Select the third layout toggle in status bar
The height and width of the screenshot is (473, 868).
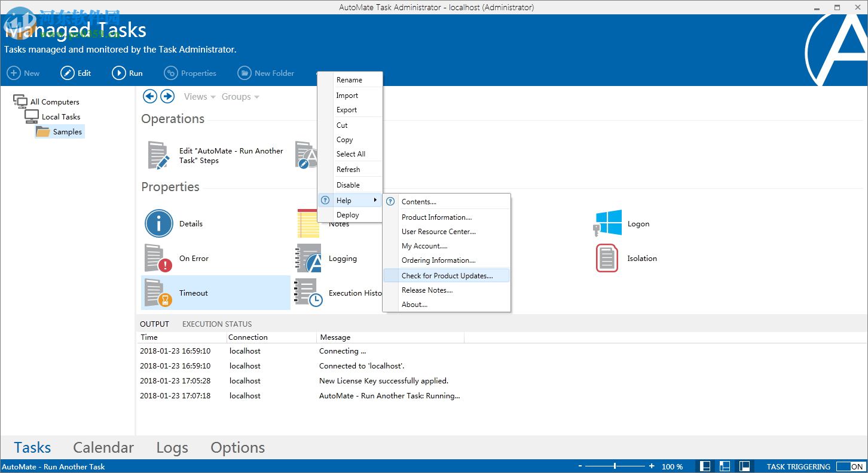pos(745,466)
